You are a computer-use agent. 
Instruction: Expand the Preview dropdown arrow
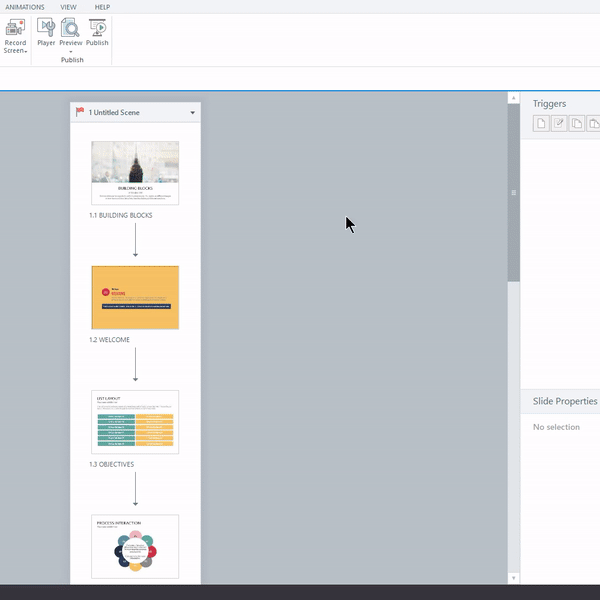pyautogui.click(x=70, y=52)
